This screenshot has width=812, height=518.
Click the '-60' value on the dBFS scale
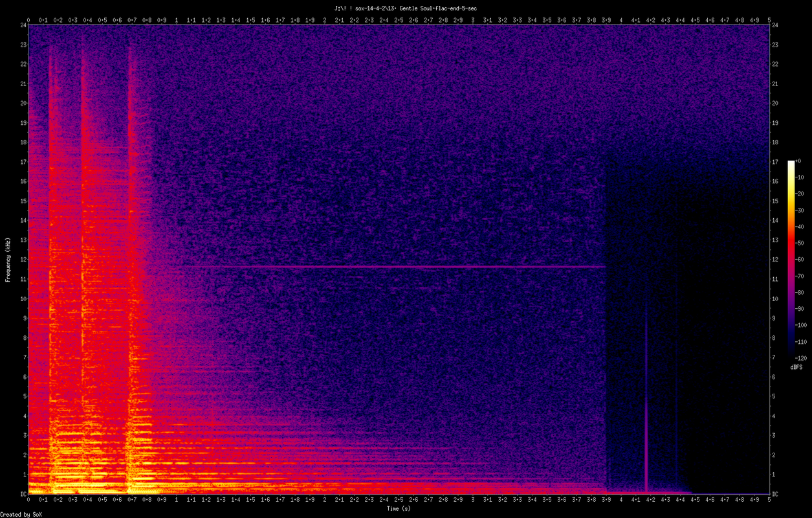pos(799,260)
